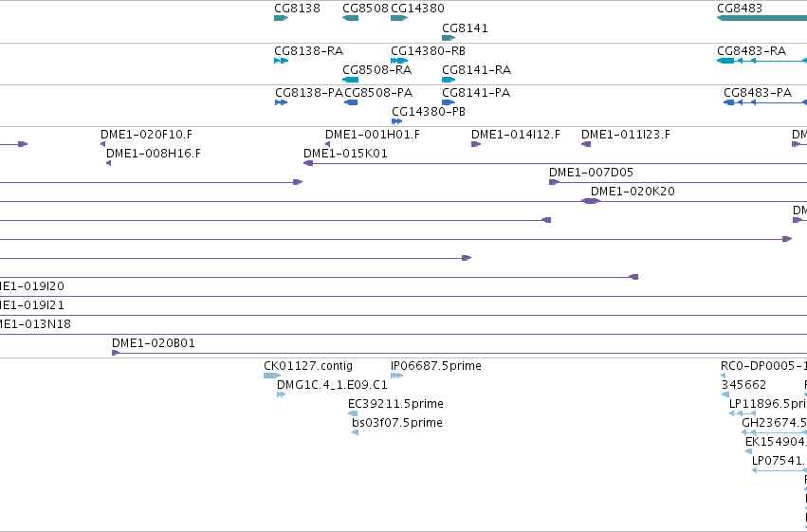Click transcript CG8483-RA label
The width and height of the screenshot is (807, 532).
(x=751, y=51)
